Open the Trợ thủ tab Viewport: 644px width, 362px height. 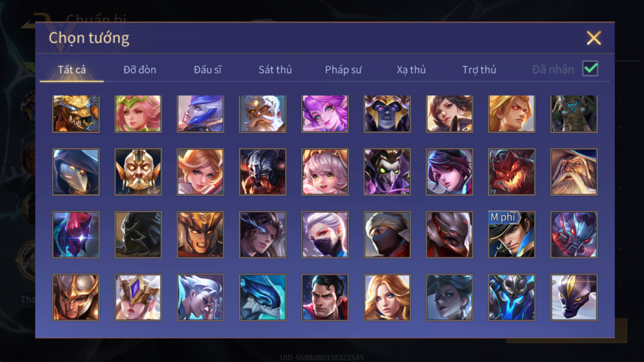[479, 70]
